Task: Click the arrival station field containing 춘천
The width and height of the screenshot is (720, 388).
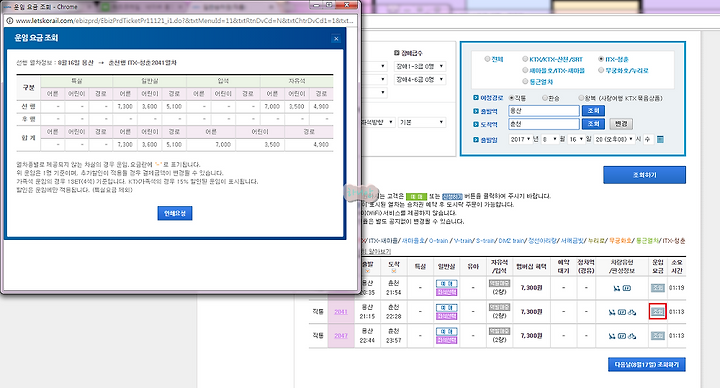Action: 544,124
